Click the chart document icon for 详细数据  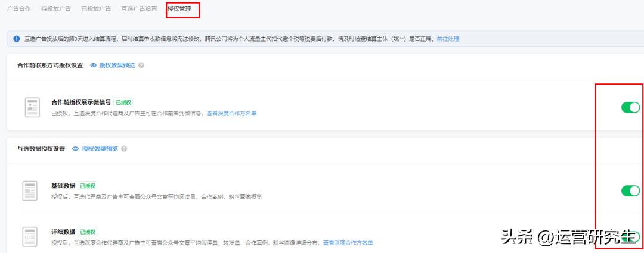[x=30, y=236]
